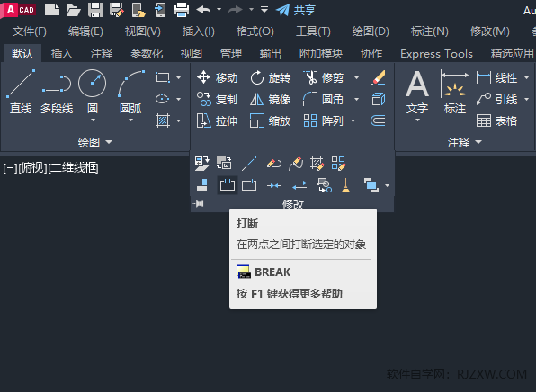Click the Change Space icon

tap(224, 164)
